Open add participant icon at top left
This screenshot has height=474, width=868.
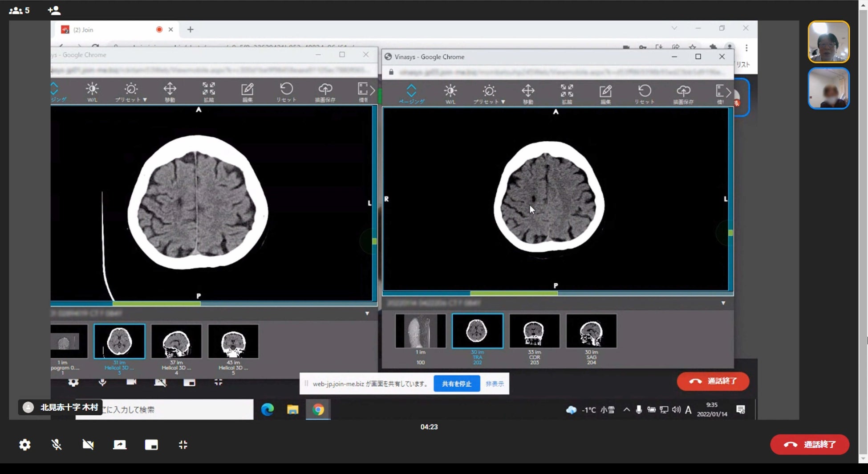click(54, 10)
